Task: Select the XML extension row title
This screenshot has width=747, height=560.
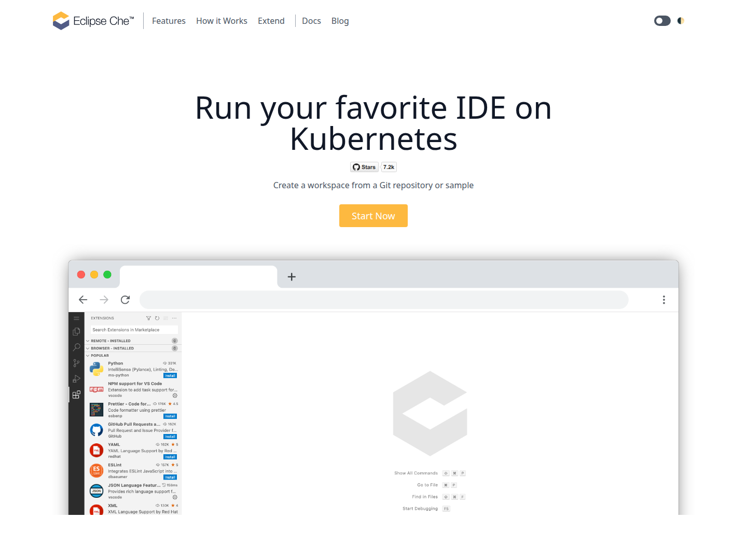Action: (113, 506)
